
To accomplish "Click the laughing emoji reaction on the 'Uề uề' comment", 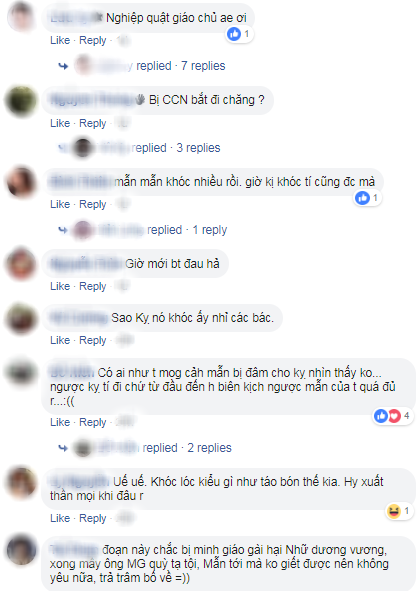I will [393, 511].
